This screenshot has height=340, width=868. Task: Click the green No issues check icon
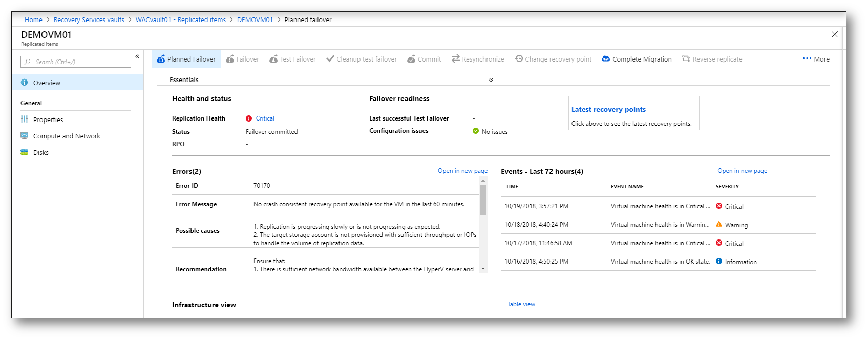point(476,131)
